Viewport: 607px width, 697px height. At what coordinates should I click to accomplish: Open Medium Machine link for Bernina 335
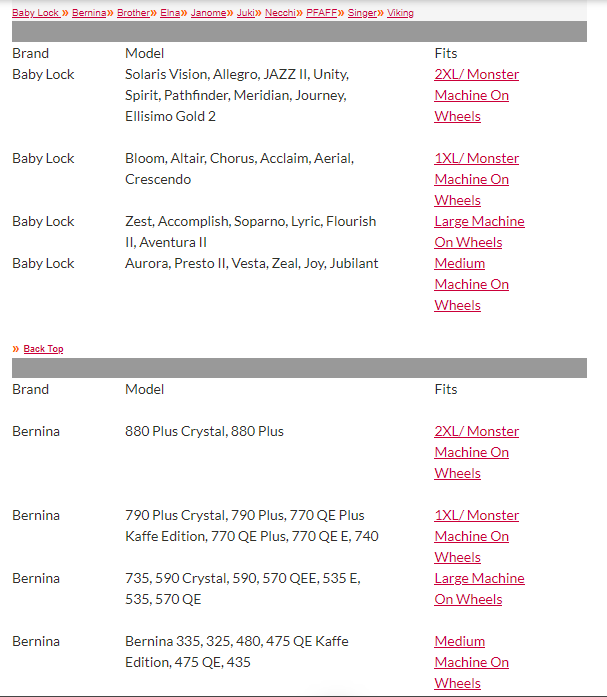[x=459, y=641]
